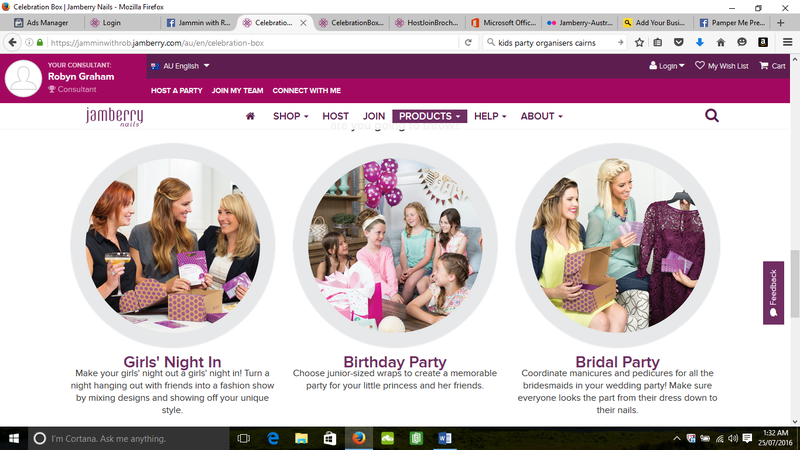This screenshot has height=450, width=800.
Task: Expand the Login dropdown
Action: click(666, 66)
